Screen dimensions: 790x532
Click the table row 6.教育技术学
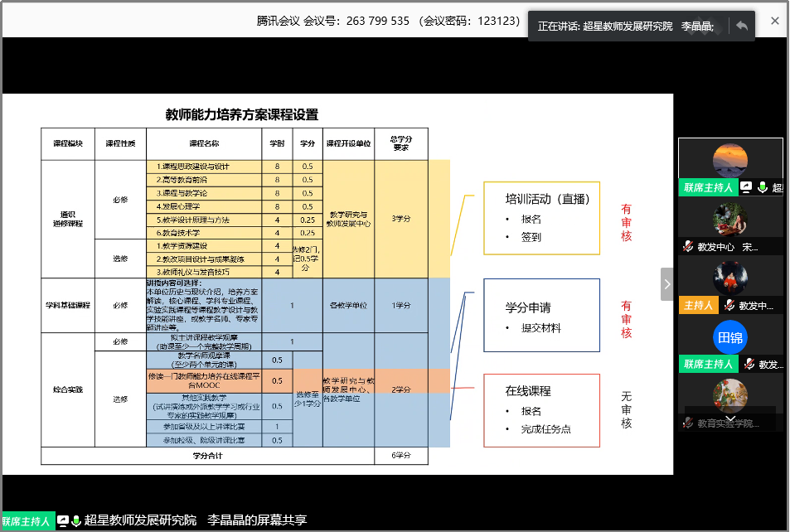[204, 233]
